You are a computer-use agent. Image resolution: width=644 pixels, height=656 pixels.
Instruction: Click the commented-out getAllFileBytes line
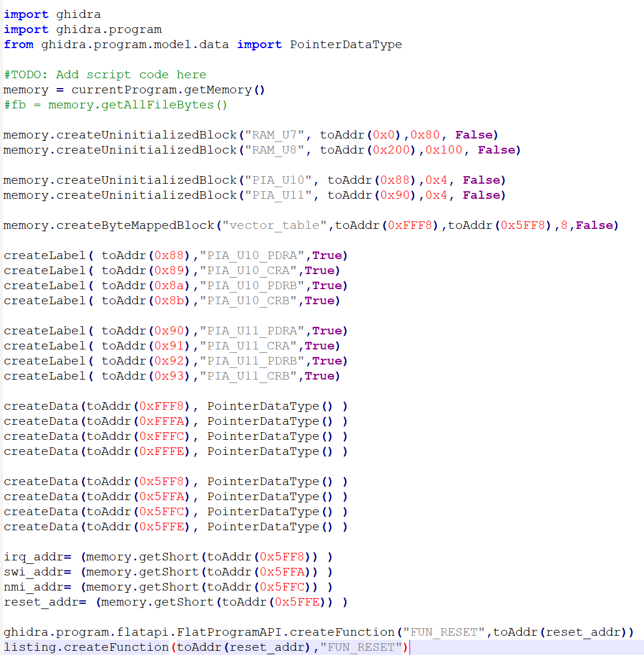point(116,105)
